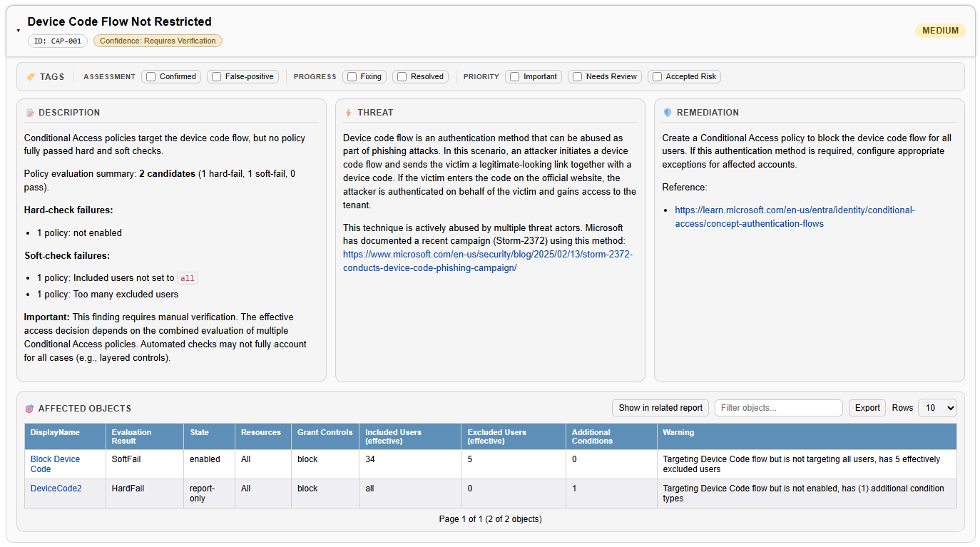This screenshot has width=980, height=547.
Task: Check the Accepted Risk checkbox
Action: click(x=658, y=77)
